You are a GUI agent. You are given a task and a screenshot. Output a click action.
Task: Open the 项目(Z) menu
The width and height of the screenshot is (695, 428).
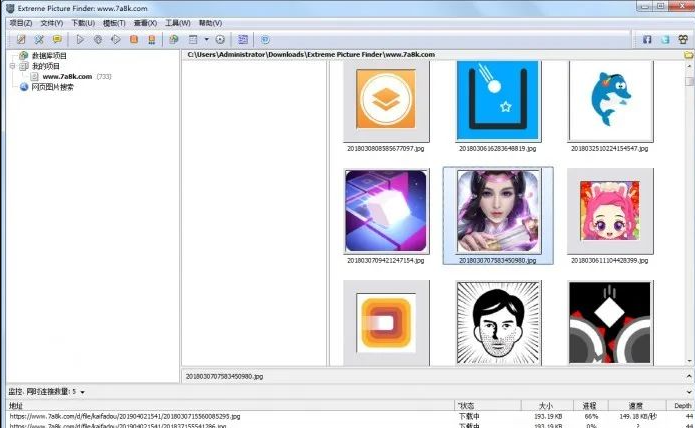(21, 23)
